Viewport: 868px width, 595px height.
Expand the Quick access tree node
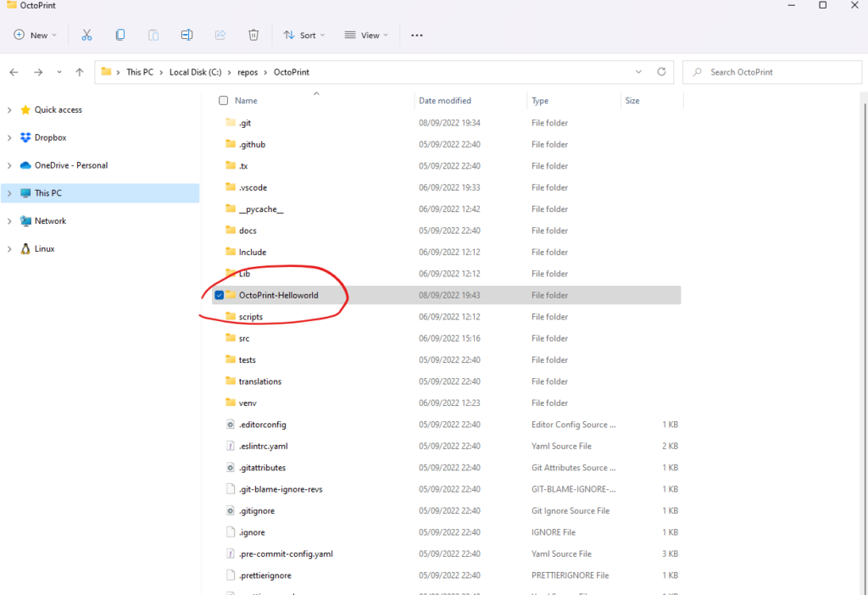(x=9, y=109)
